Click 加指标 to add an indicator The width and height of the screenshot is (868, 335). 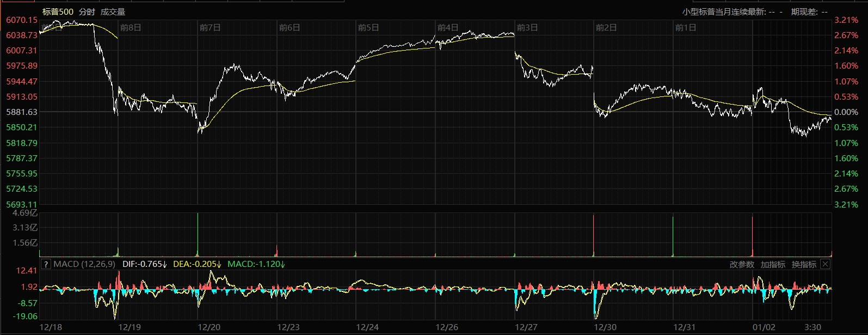tap(773, 264)
